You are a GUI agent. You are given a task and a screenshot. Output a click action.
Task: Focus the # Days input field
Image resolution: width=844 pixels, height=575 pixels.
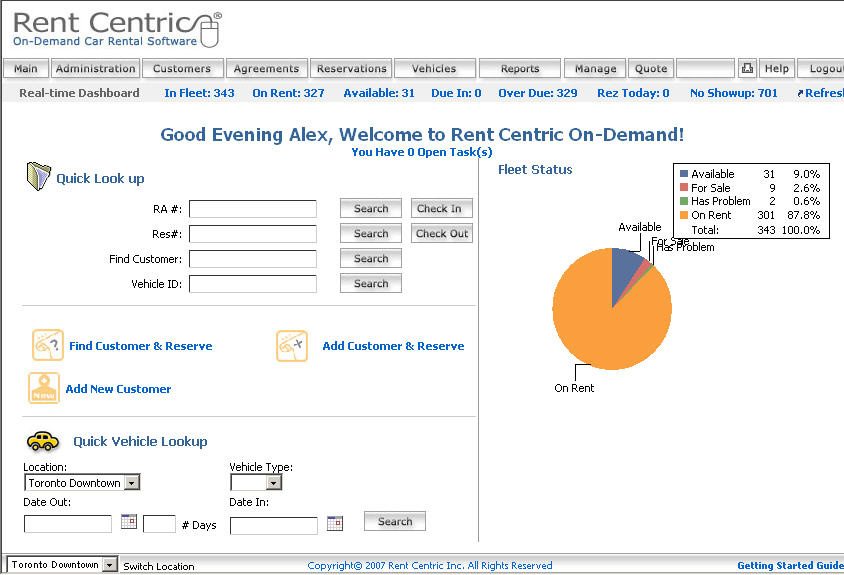click(x=159, y=524)
